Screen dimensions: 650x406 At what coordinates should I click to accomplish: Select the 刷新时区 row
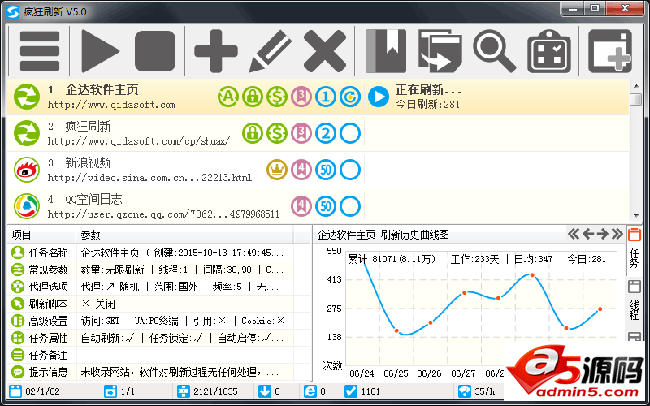[x=159, y=304]
